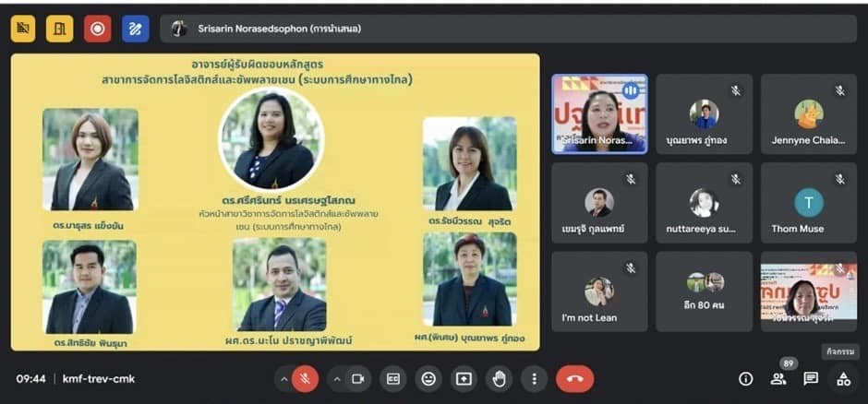The height and width of the screenshot is (404, 868).
Task: Open the three-dot more options menu
Action: point(534,378)
